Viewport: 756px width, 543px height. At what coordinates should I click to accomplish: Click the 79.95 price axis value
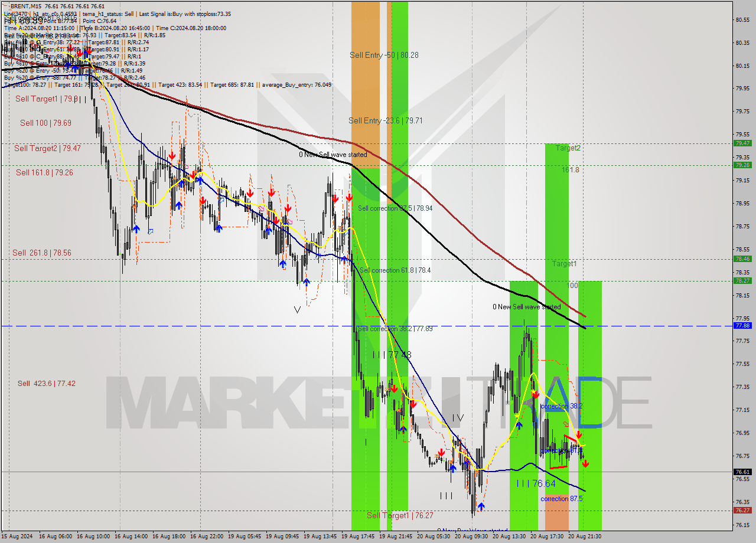click(742, 89)
